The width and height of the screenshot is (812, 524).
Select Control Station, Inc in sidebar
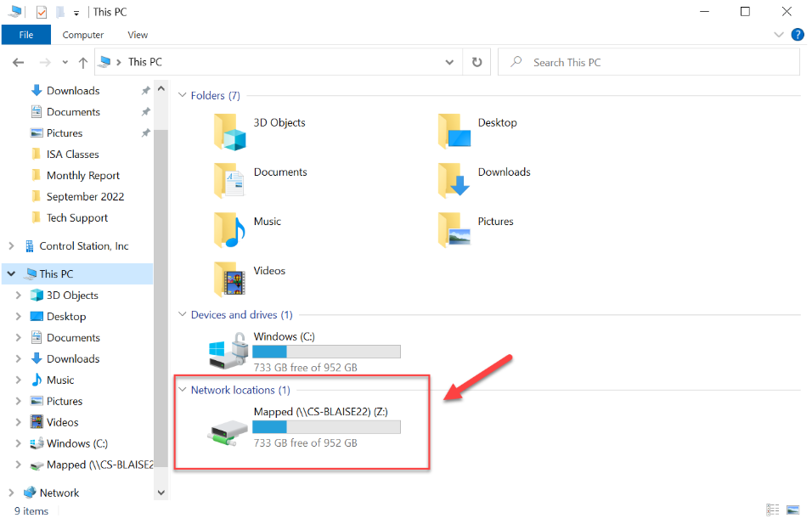click(x=84, y=246)
